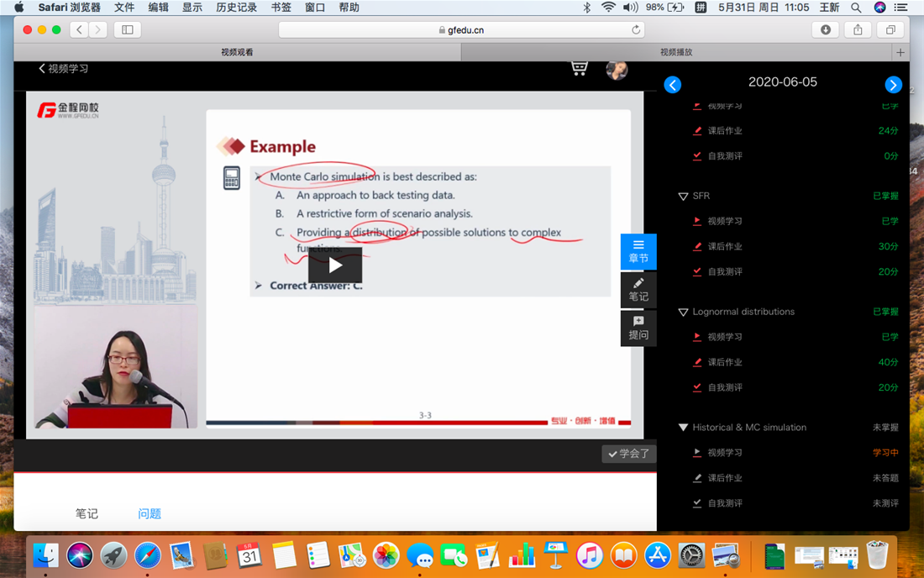Click the gfedu.cn address bar
The height and width of the screenshot is (578, 924).
coord(460,29)
